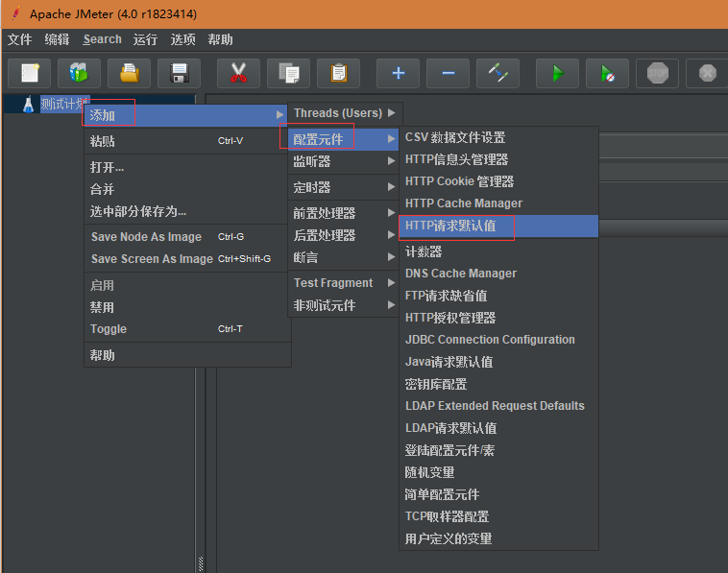728x573 pixels.
Task: Click the Toggle arrows toolbar icon
Action: pyautogui.click(x=497, y=73)
